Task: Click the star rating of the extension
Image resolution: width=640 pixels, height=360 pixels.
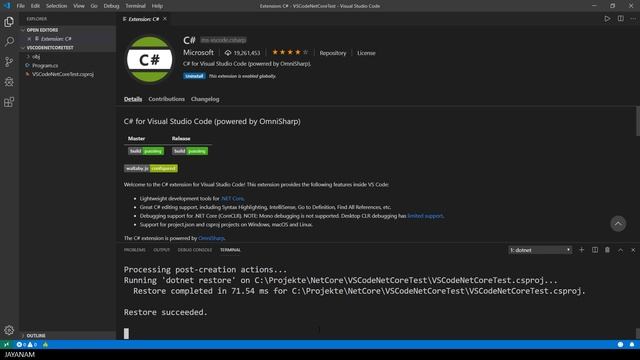Action: click(x=290, y=52)
